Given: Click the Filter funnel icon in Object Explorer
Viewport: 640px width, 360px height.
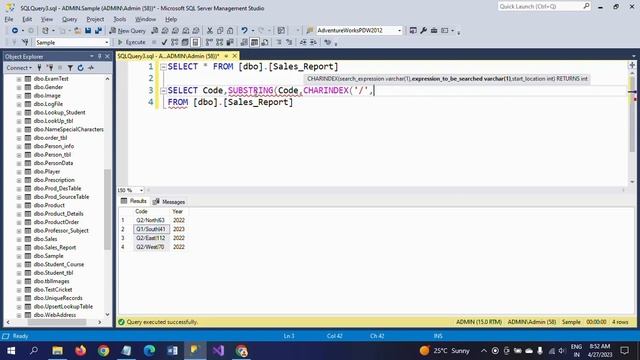Looking at the screenshot, I should (x=70, y=68).
